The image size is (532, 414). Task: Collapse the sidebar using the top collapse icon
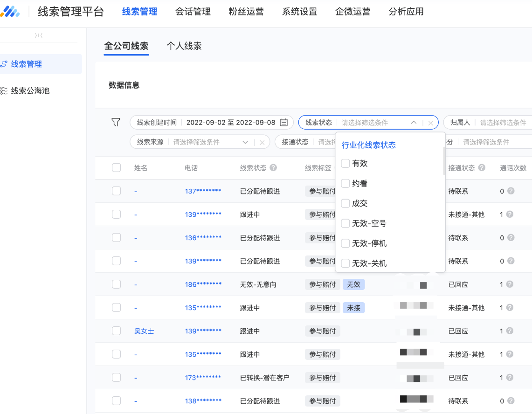point(39,35)
